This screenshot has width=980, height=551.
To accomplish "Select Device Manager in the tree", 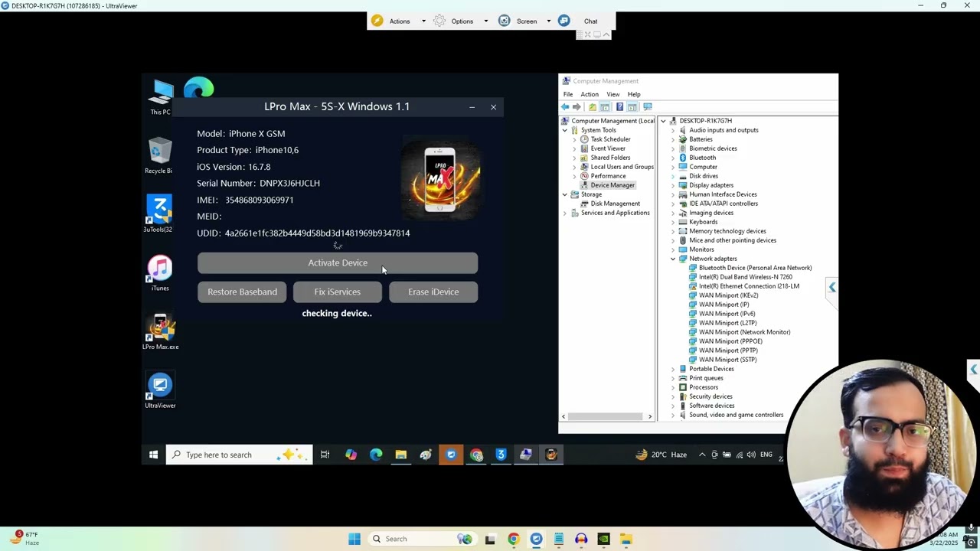I will pos(612,185).
